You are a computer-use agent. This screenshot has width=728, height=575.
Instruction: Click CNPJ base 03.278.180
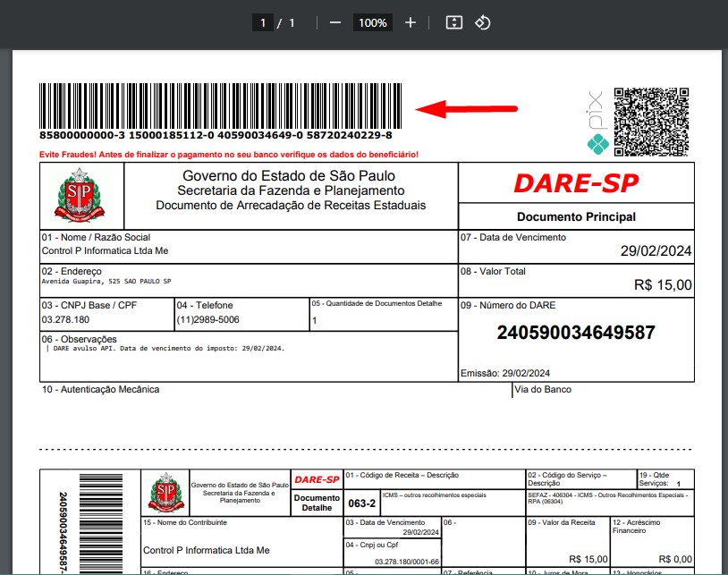(x=65, y=320)
